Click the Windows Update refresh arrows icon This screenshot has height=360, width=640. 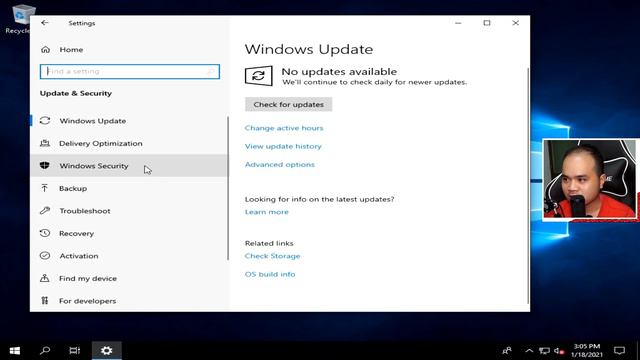pyautogui.click(x=45, y=121)
